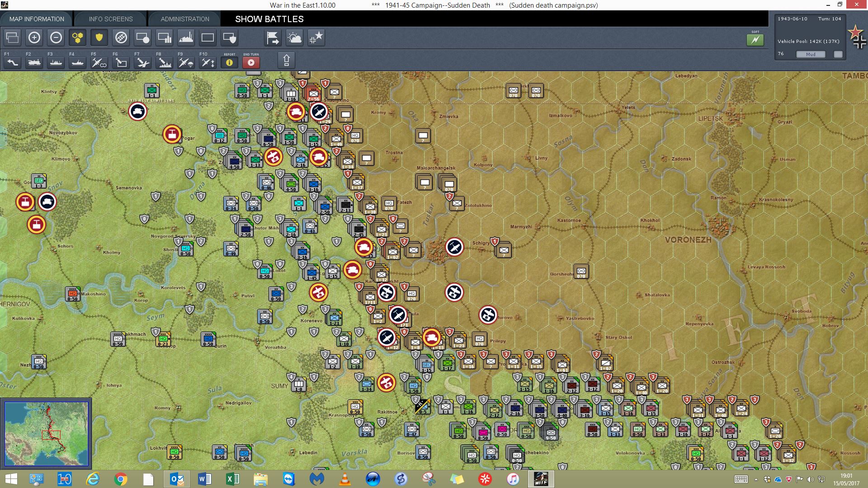Click the 1943-06-10 date readout

coord(792,19)
